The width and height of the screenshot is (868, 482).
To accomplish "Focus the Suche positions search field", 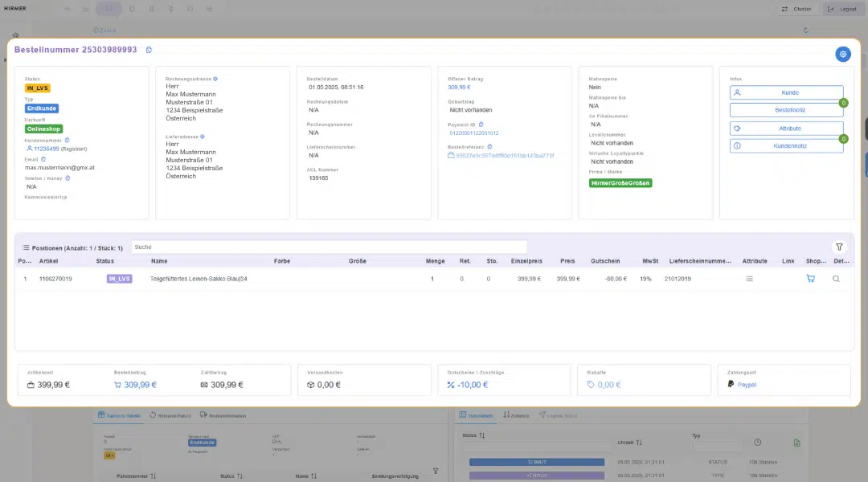I will [329, 247].
